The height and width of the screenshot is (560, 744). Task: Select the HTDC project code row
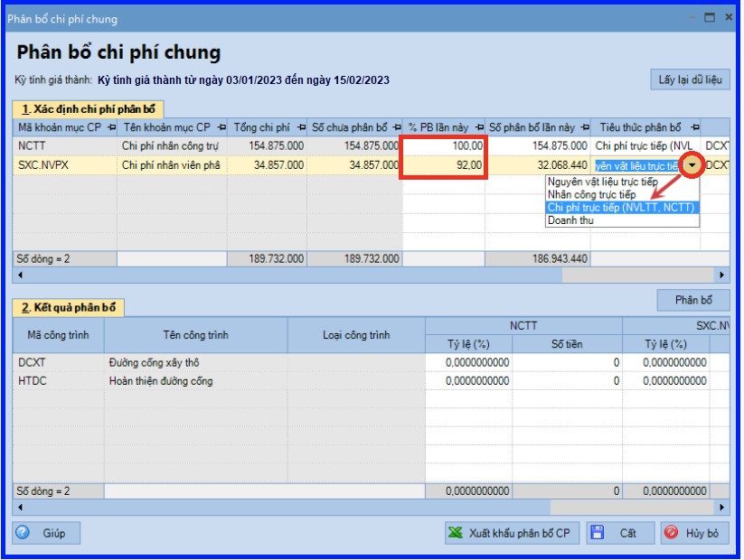click(x=59, y=381)
